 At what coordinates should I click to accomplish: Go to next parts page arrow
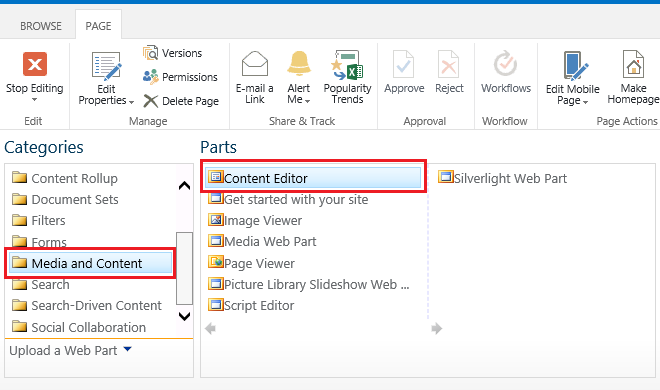click(436, 328)
